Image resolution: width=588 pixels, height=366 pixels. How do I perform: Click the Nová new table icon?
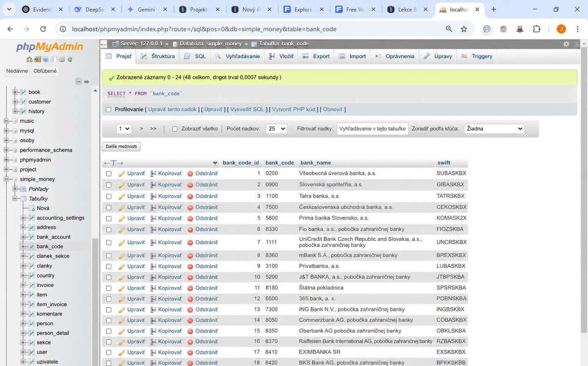[31, 208]
